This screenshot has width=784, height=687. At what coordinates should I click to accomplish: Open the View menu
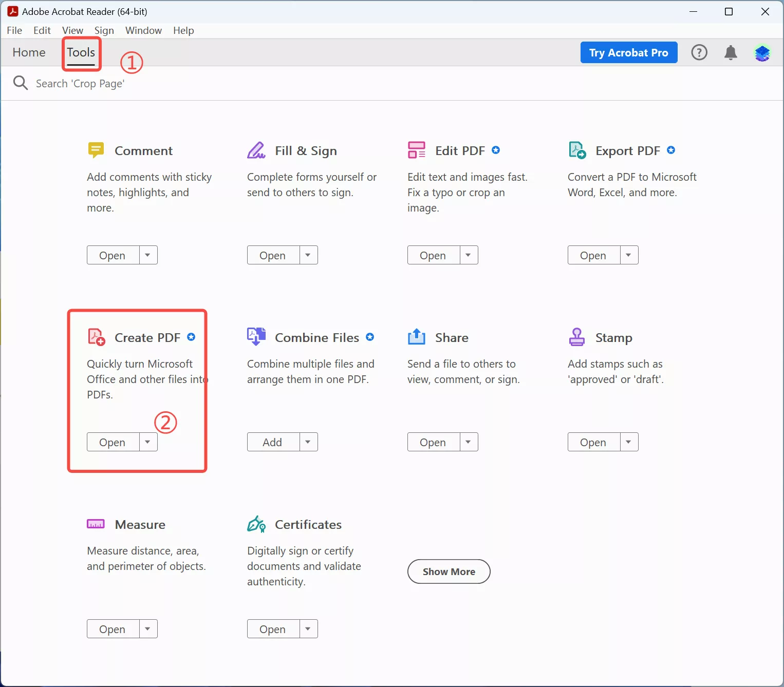point(72,30)
